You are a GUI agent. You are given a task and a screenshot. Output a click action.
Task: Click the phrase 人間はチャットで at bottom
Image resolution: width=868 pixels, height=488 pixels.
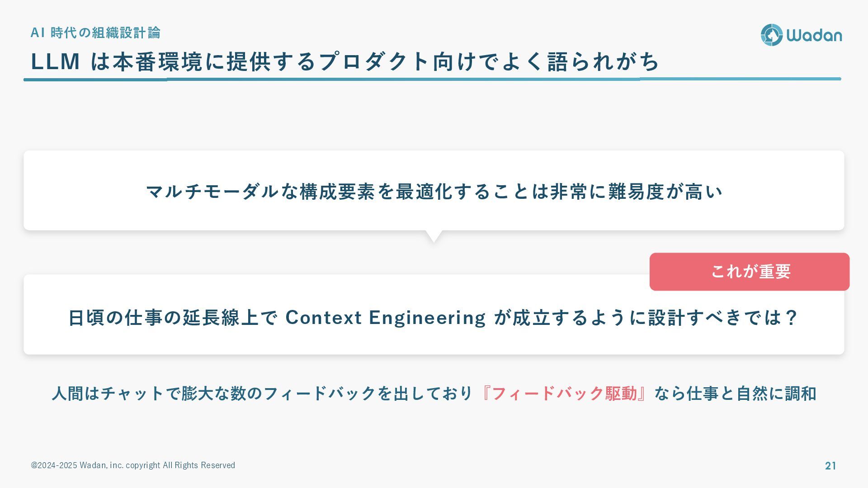coord(116,393)
